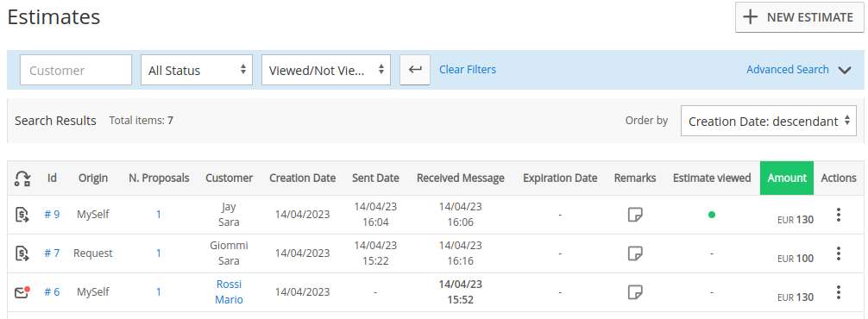Viewport: 868px width, 319px height.
Task: Click the Customer search input field
Action: point(76,70)
